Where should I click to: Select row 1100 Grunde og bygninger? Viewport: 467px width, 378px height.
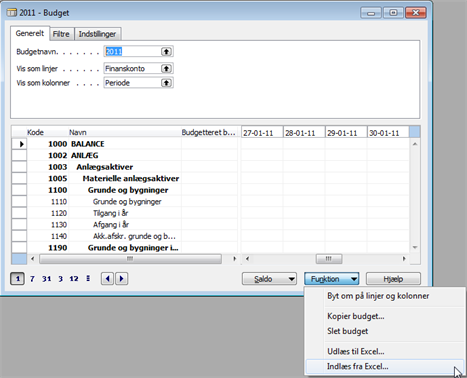(x=125, y=190)
